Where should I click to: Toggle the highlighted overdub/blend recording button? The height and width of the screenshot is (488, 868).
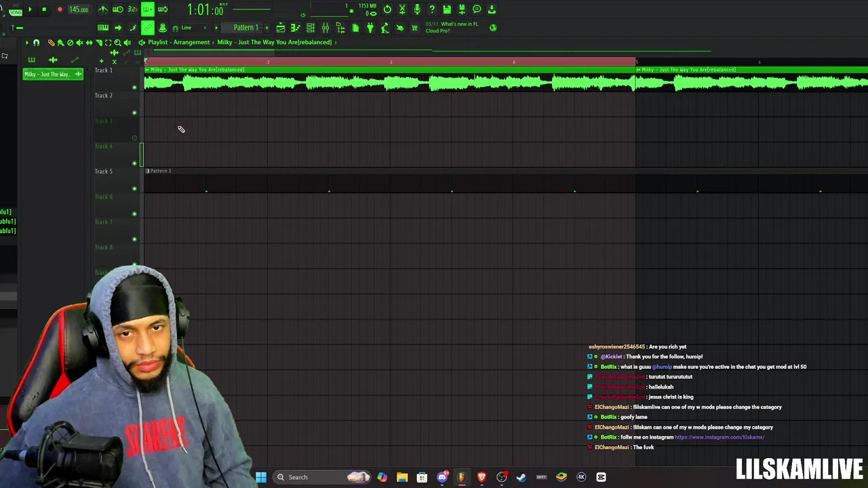[147, 9]
